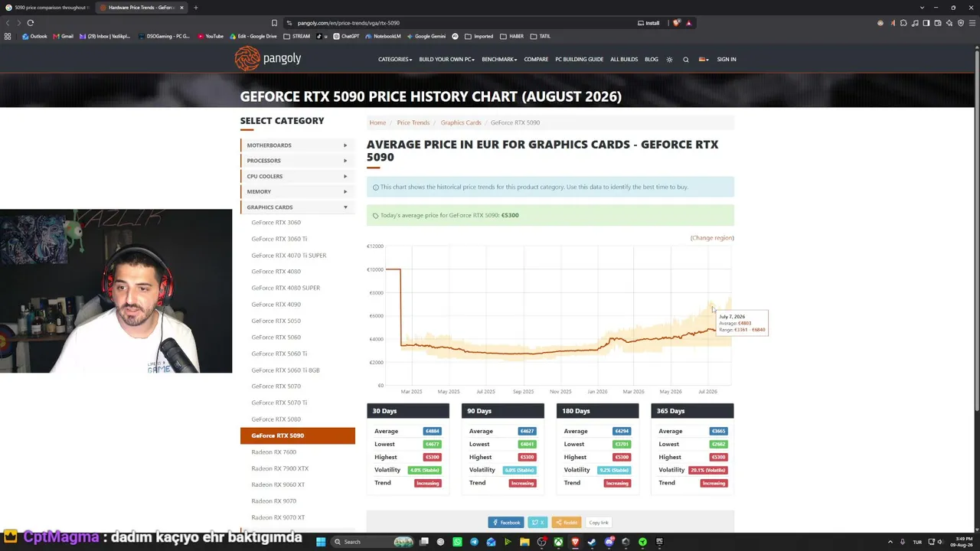Open WhatsApp from the taskbar
This screenshot has height=551, width=980.
pos(457,542)
